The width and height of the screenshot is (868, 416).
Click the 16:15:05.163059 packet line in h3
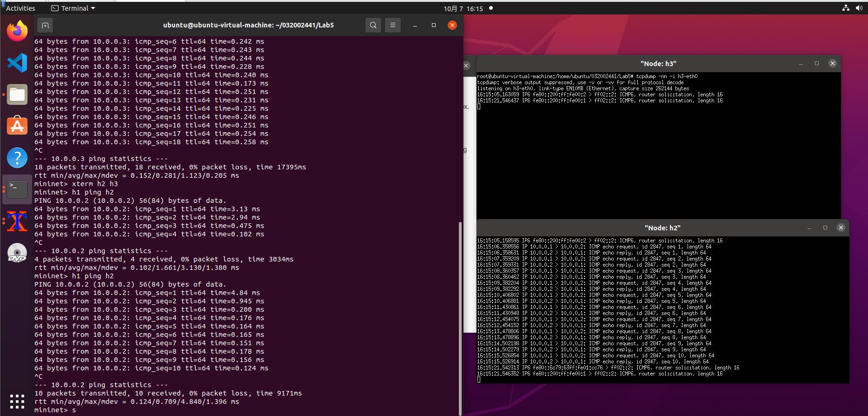click(x=600, y=94)
